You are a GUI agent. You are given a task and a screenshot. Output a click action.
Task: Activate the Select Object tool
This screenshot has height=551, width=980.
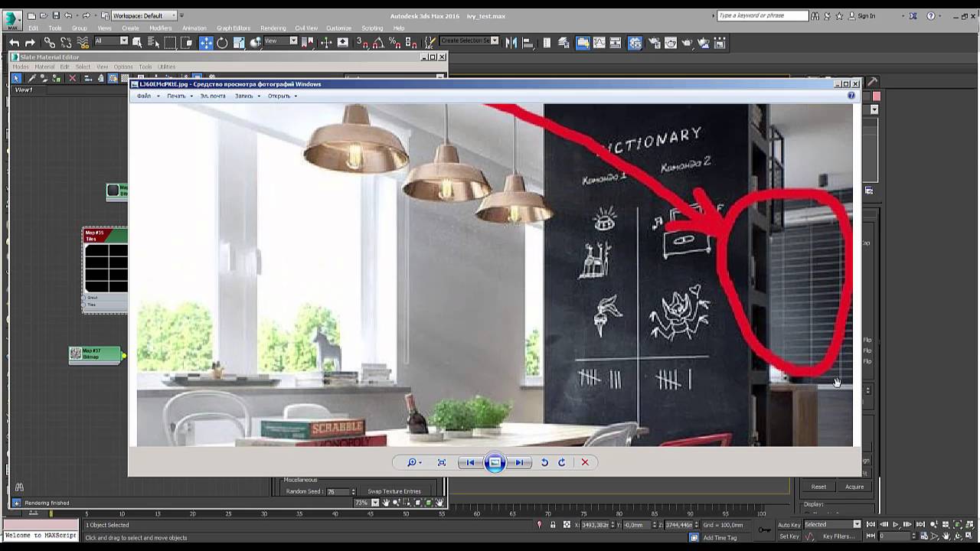coord(136,43)
